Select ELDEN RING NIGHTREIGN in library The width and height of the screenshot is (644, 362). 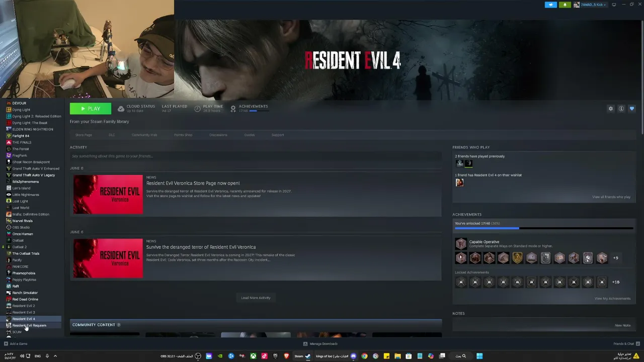33,129
